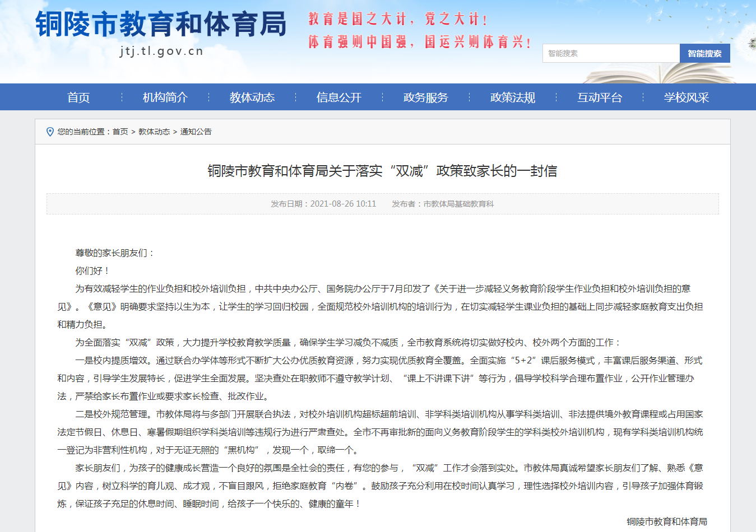This screenshot has height=532, width=756.
Task: Click the paragraph beginning 一是校内提质增效
Action: pos(380,379)
